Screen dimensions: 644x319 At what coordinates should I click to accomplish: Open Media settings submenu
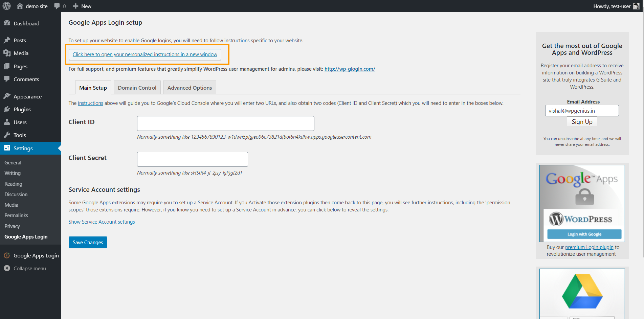click(x=11, y=205)
